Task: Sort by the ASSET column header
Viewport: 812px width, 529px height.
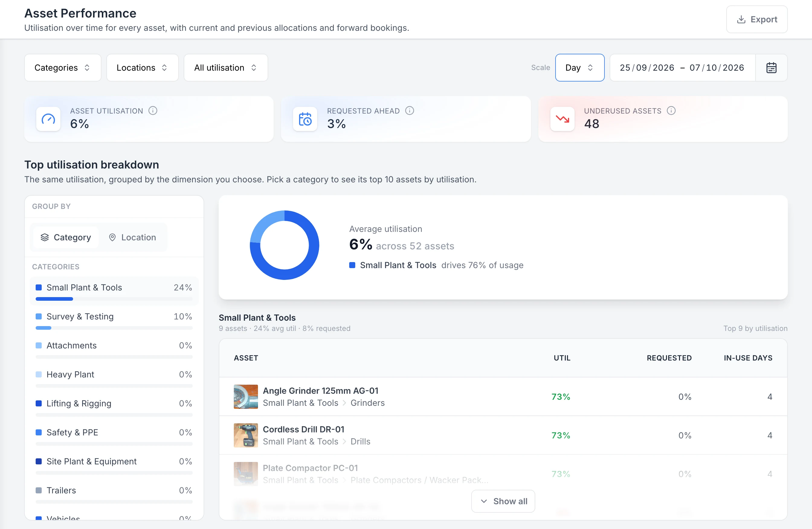Action: 246,358
